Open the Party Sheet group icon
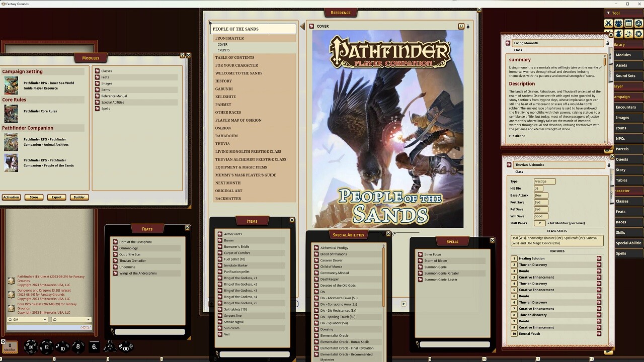This screenshot has height=362, width=644. pyautogui.click(x=618, y=23)
